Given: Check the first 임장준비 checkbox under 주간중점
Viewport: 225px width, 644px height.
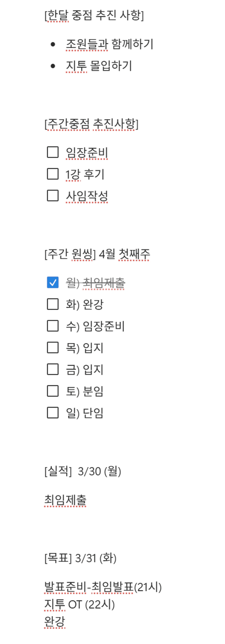Looking at the screenshot, I should point(53,152).
